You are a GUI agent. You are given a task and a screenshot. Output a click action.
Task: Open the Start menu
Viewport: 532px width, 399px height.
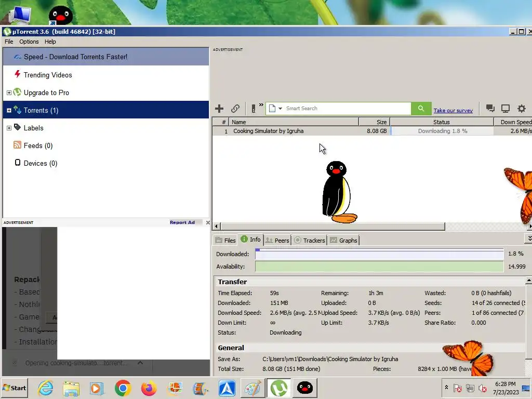pyautogui.click(x=15, y=388)
